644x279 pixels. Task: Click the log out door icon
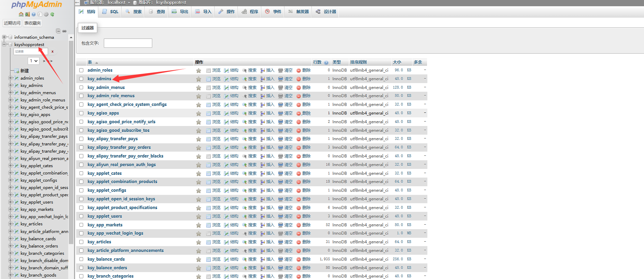pos(27,15)
